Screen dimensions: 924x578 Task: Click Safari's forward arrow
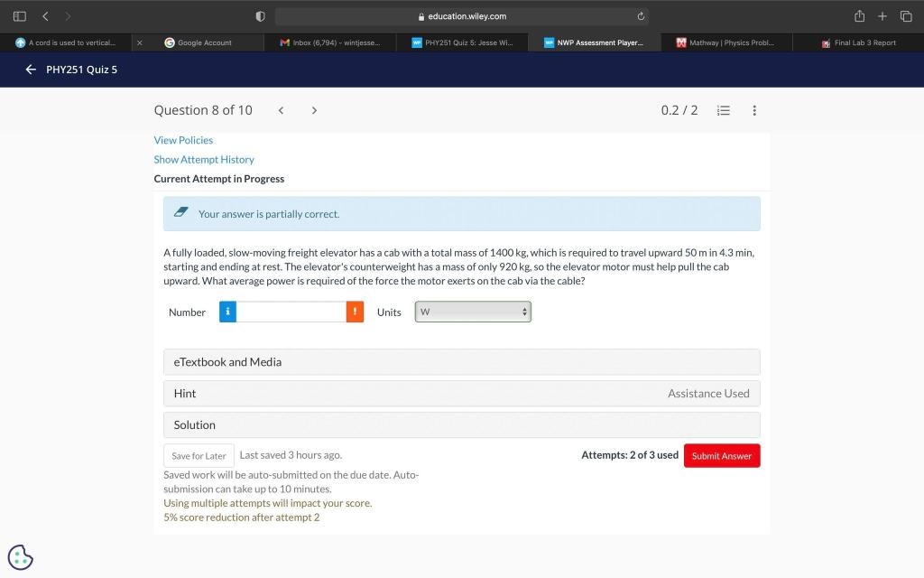coord(68,16)
